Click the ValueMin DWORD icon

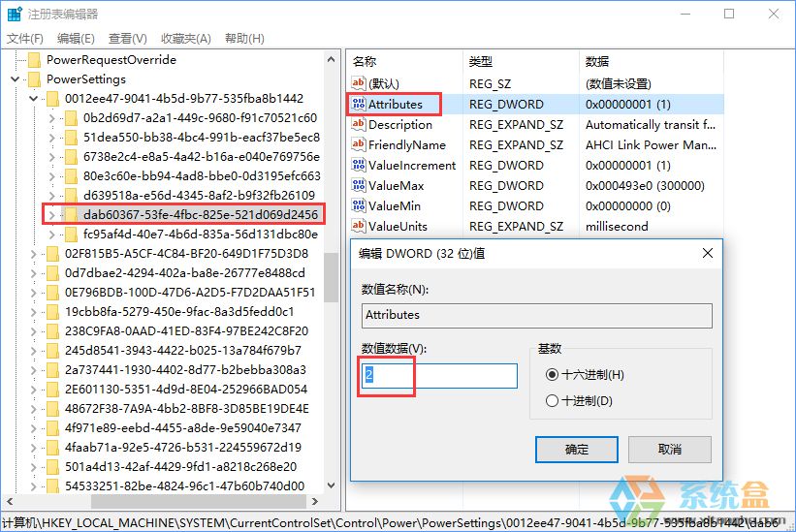359,205
